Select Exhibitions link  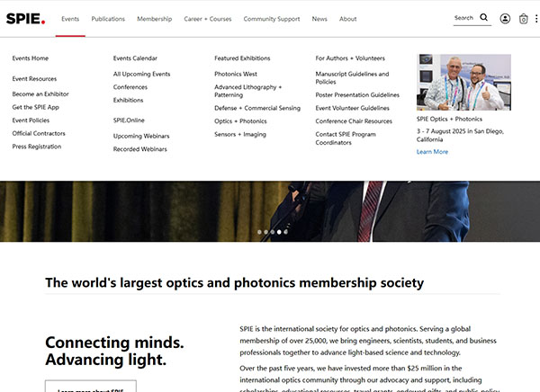click(128, 100)
